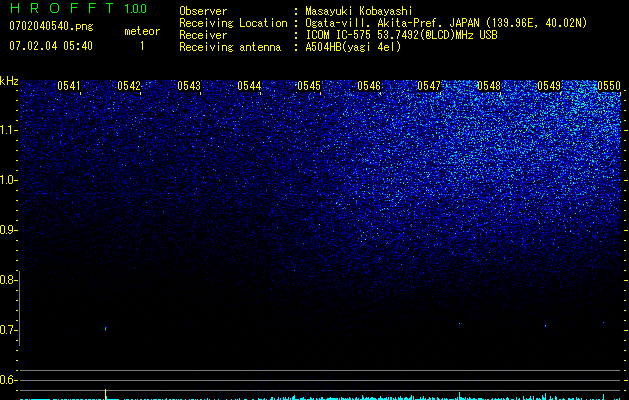Click observer name Masayuki Kobayashi
Screen dimensions: 629x400
pyautogui.click(x=359, y=11)
